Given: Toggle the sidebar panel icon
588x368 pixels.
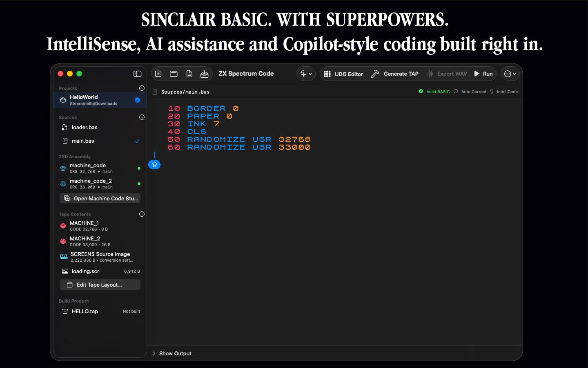Looking at the screenshot, I should (137, 74).
